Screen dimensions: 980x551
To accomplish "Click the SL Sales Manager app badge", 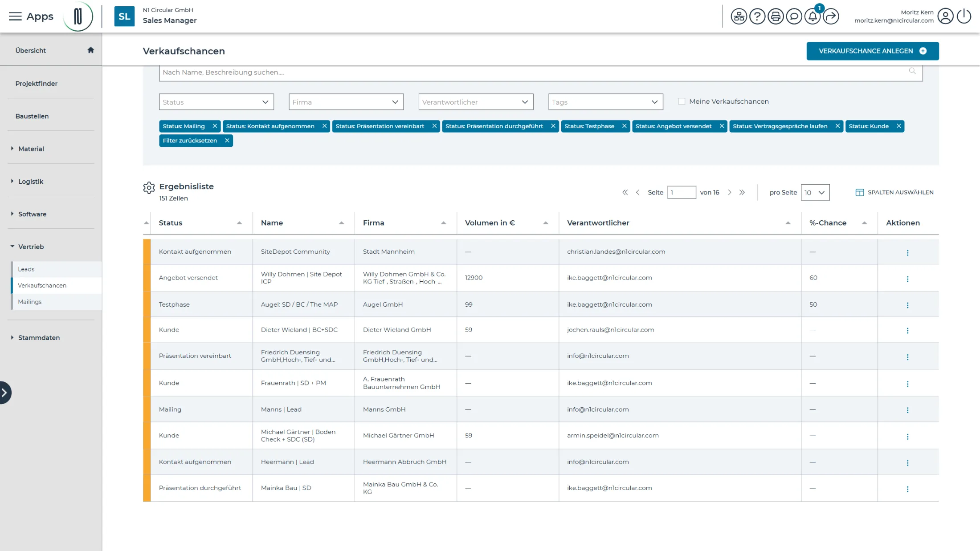I will (x=124, y=16).
